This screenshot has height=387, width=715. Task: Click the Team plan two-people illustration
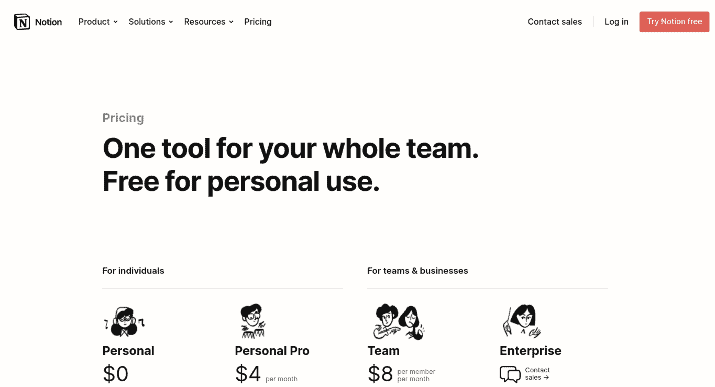coord(399,322)
